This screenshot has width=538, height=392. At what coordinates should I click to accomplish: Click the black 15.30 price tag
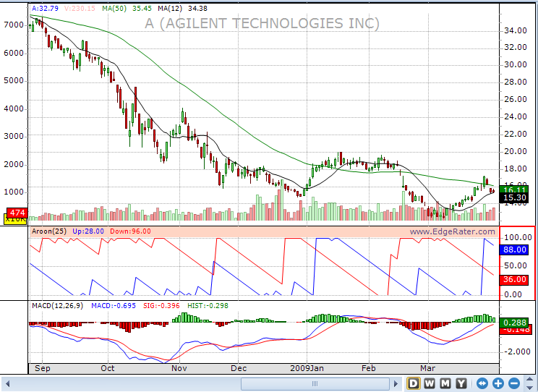point(514,197)
